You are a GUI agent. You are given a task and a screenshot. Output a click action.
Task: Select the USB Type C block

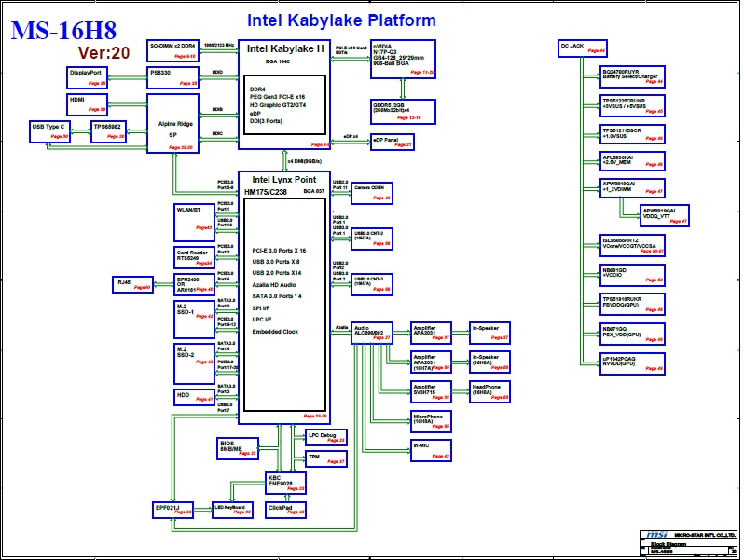pos(49,131)
